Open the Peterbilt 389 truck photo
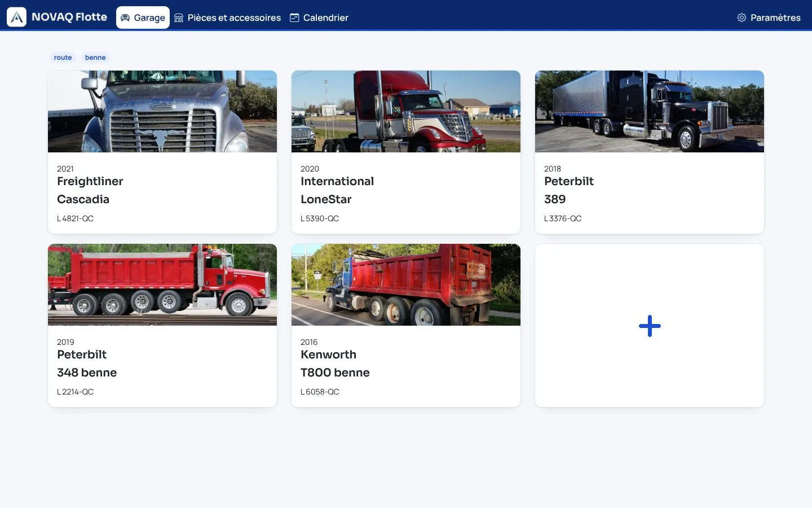 tap(650, 111)
